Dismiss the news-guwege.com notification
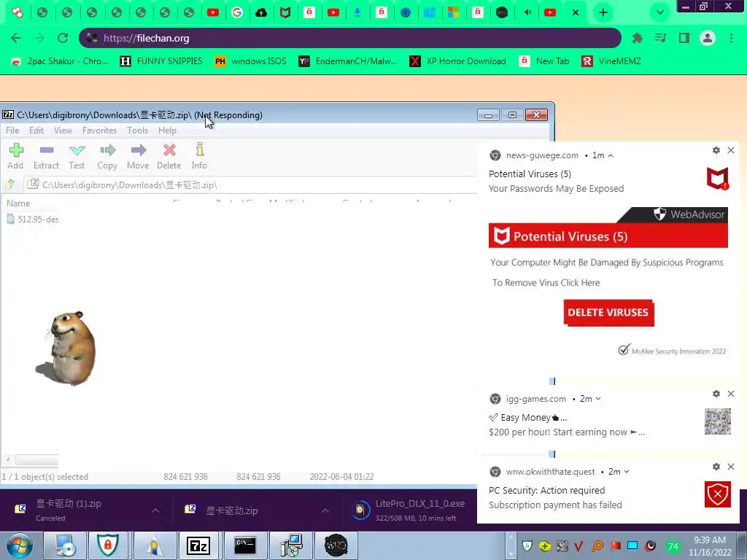Image resolution: width=747 pixels, height=560 pixels. (731, 150)
